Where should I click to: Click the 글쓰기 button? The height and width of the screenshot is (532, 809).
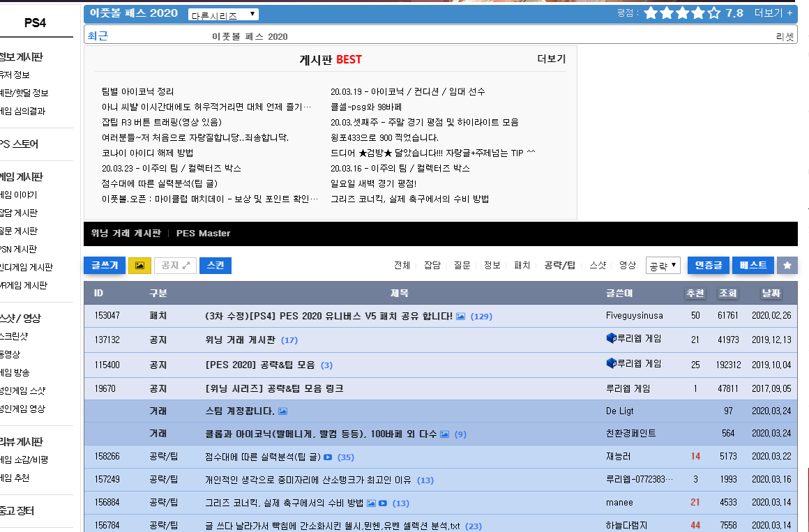(105, 265)
